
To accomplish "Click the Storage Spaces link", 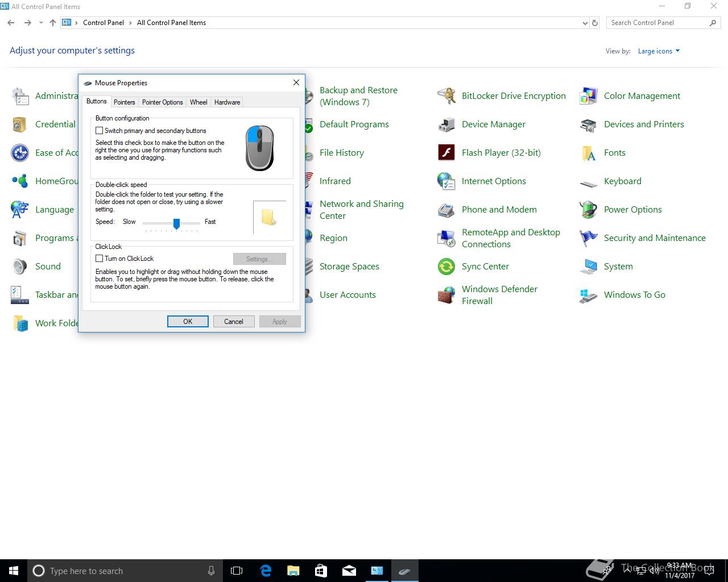I will pos(349,267).
